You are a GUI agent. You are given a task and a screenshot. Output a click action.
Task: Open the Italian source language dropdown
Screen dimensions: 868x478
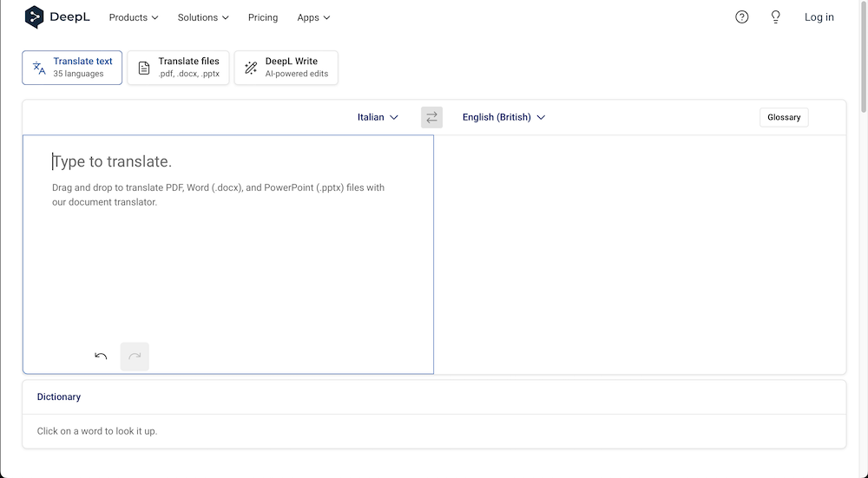(378, 117)
